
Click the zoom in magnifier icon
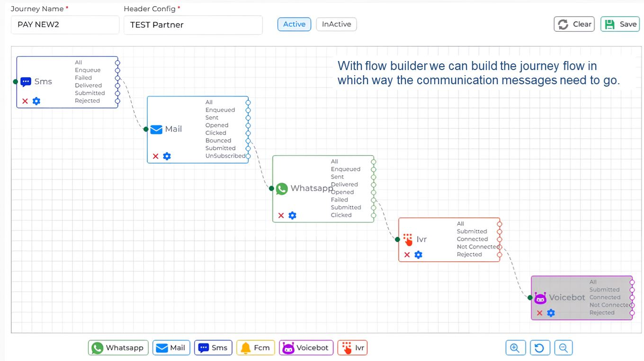(x=515, y=347)
